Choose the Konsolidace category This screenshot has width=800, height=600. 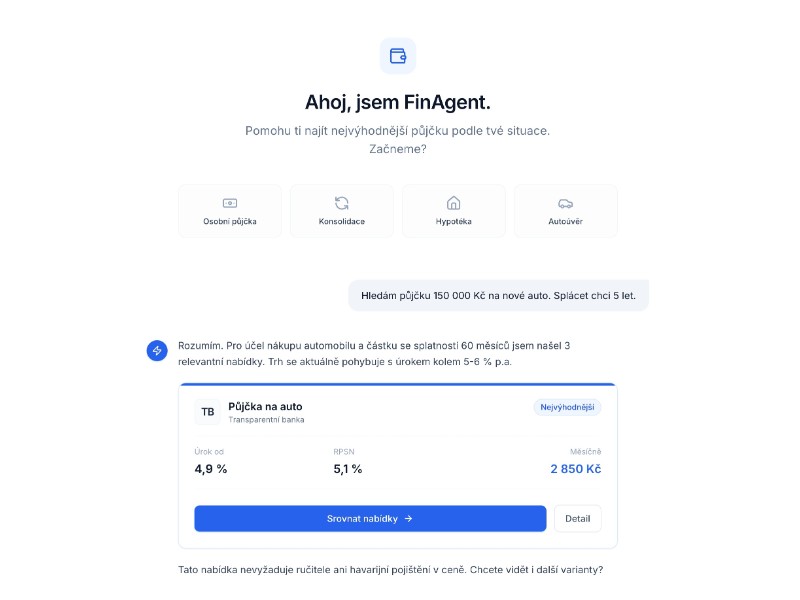pos(342,211)
